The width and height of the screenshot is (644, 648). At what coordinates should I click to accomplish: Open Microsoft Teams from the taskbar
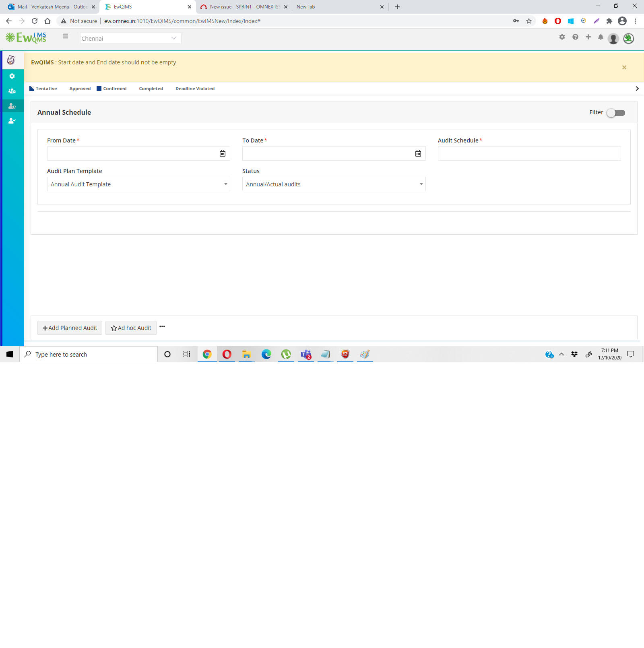point(306,354)
